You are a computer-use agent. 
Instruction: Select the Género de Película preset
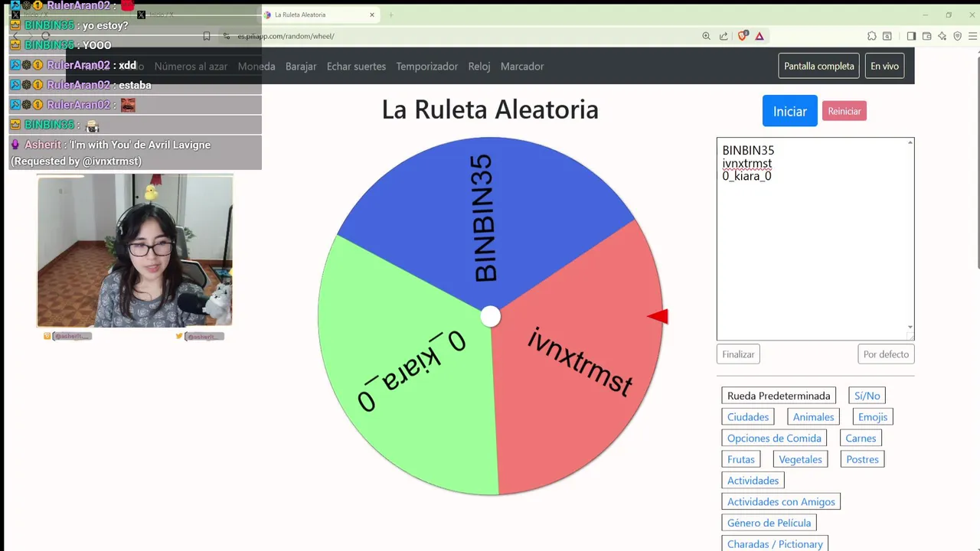click(x=769, y=523)
